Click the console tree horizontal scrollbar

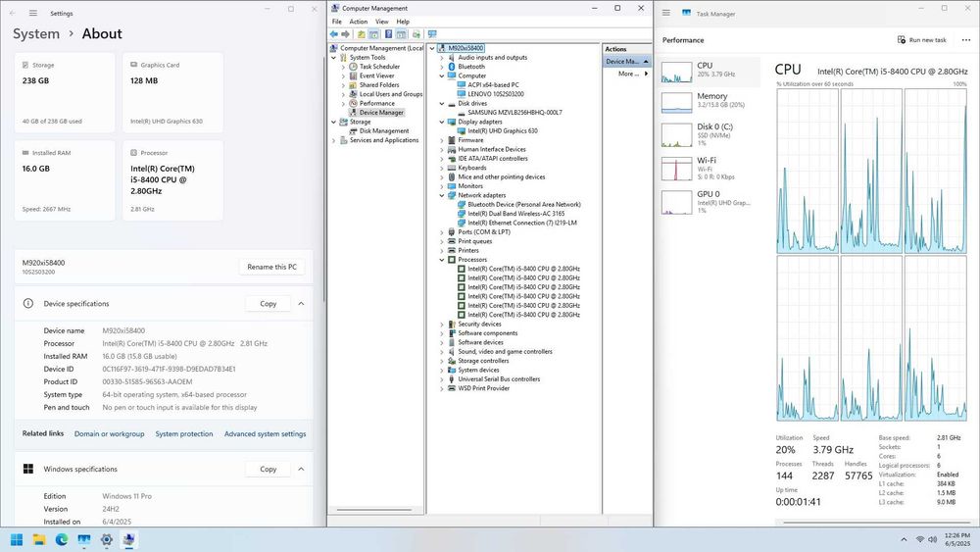click(x=374, y=510)
